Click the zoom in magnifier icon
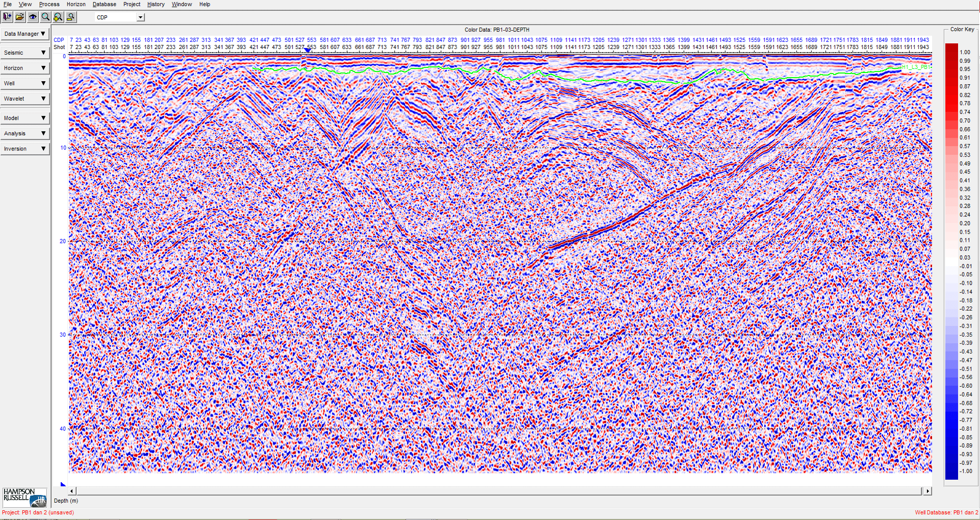The image size is (980, 520). click(58, 17)
